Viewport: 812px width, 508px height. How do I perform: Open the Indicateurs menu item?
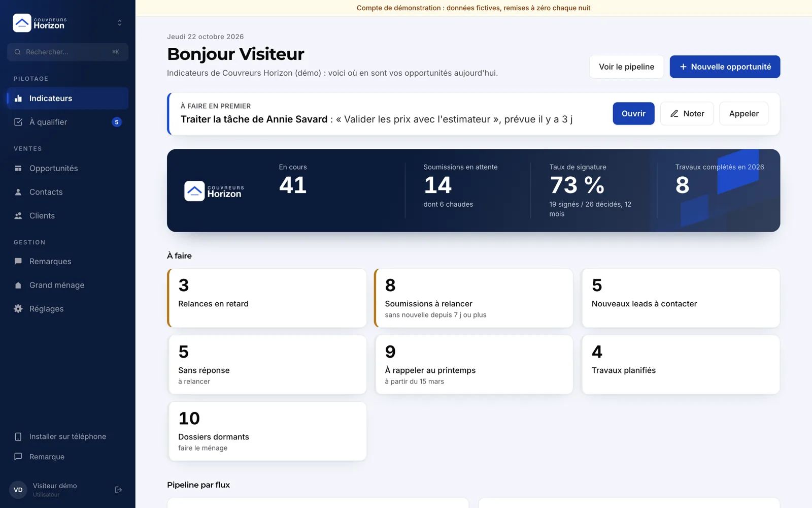click(x=67, y=99)
